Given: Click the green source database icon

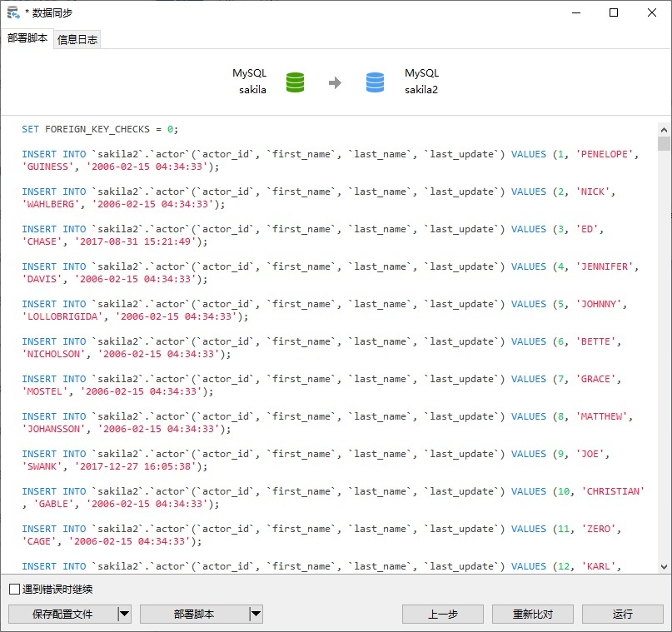Looking at the screenshot, I should (295, 82).
